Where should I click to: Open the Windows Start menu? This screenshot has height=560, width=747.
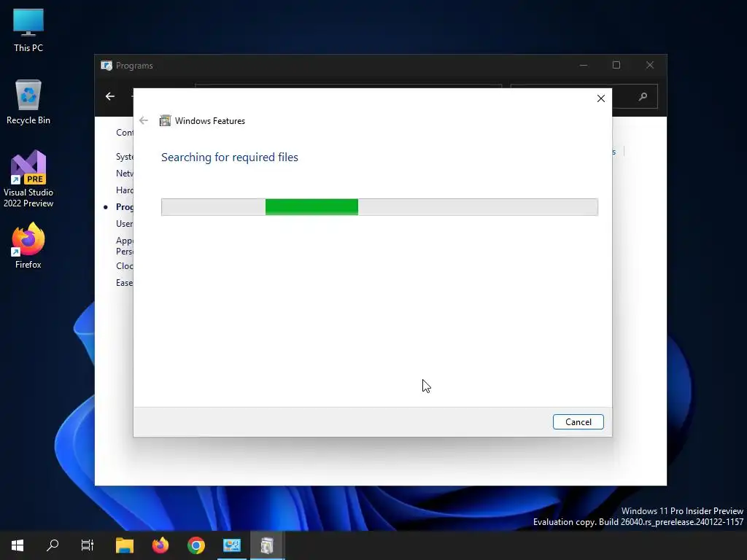[x=18, y=545]
